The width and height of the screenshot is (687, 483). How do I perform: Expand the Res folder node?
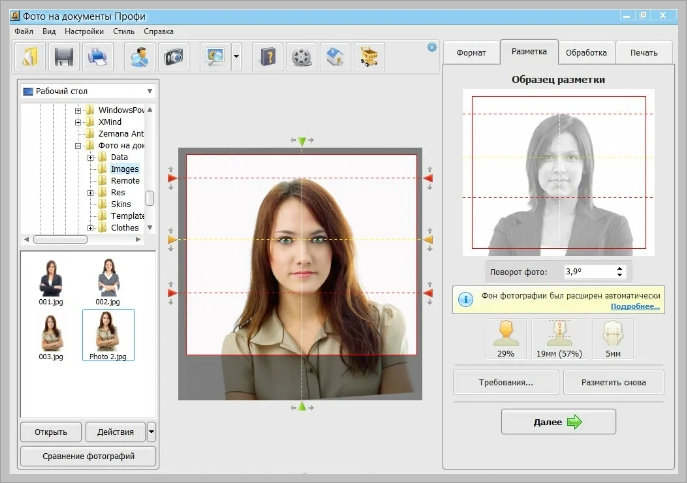90,192
